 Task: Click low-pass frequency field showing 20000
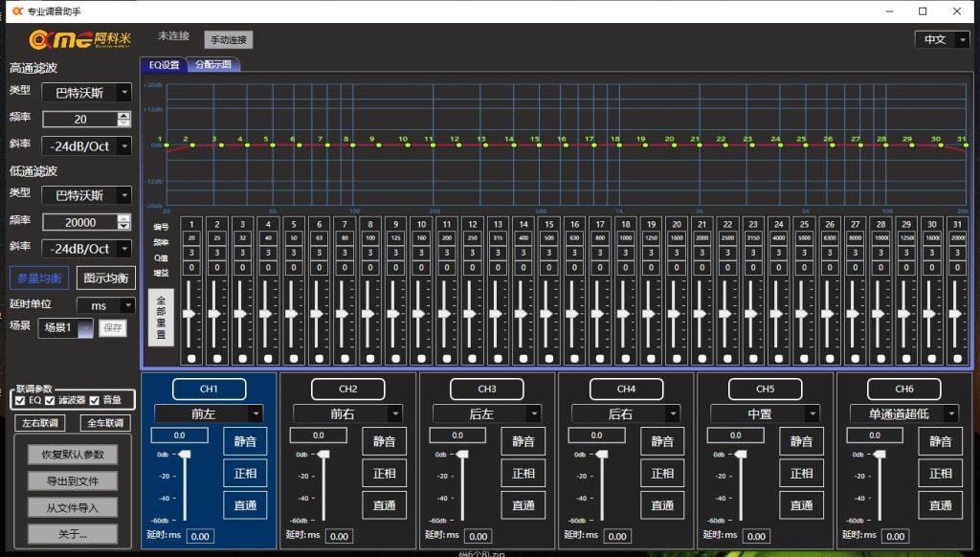click(x=80, y=222)
